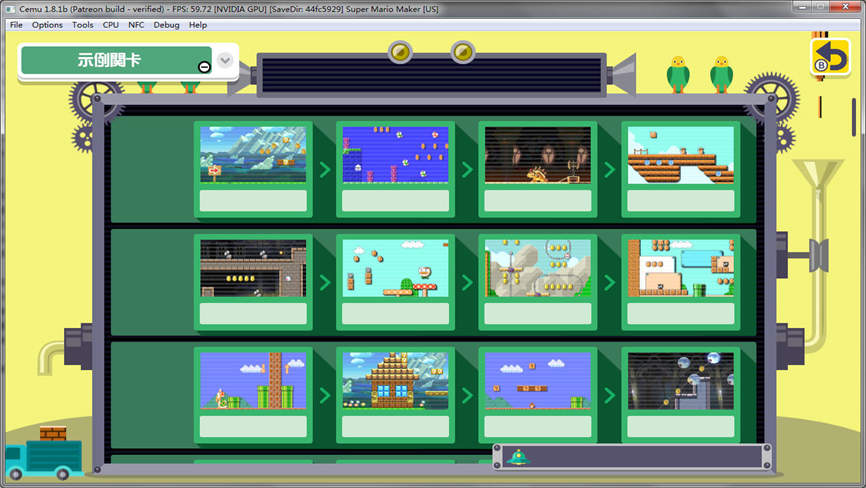Open the Help menu
This screenshot has height=488, width=866.
(x=198, y=25)
